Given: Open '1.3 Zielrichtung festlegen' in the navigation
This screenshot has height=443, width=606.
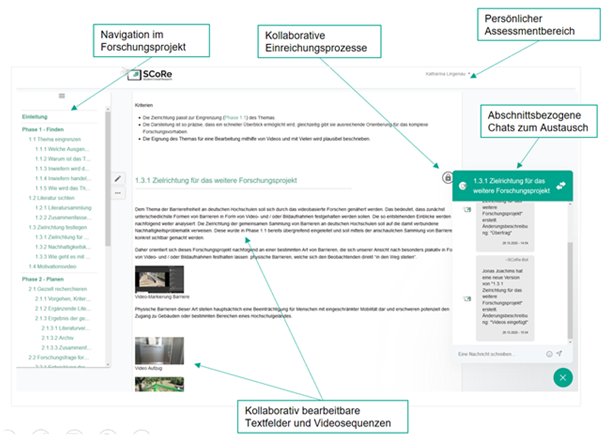Looking at the screenshot, I should click(x=58, y=227).
